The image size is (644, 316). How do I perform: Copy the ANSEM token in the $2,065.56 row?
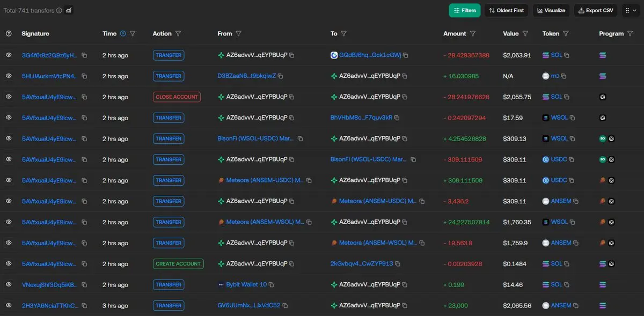tap(576, 306)
